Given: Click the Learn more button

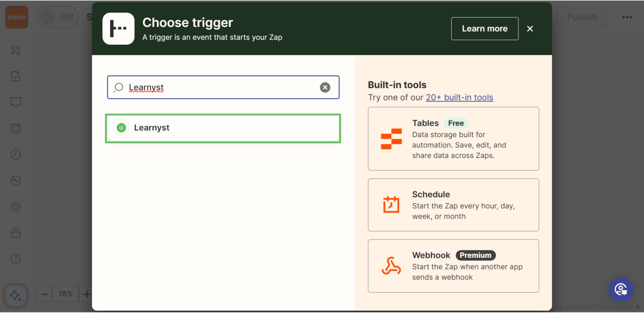Looking at the screenshot, I should [484, 29].
